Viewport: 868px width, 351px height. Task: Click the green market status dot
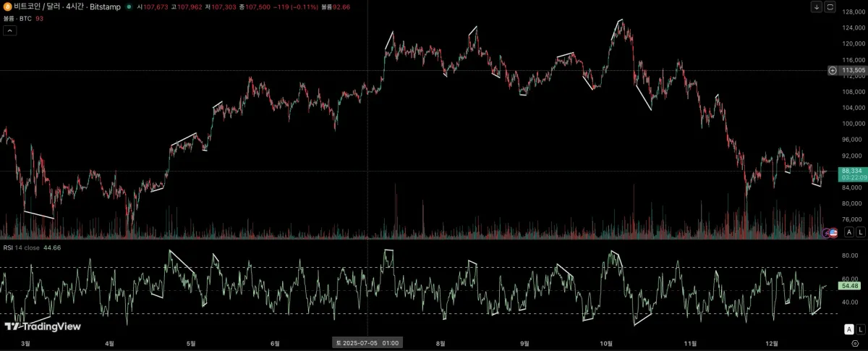pyautogui.click(x=130, y=7)
